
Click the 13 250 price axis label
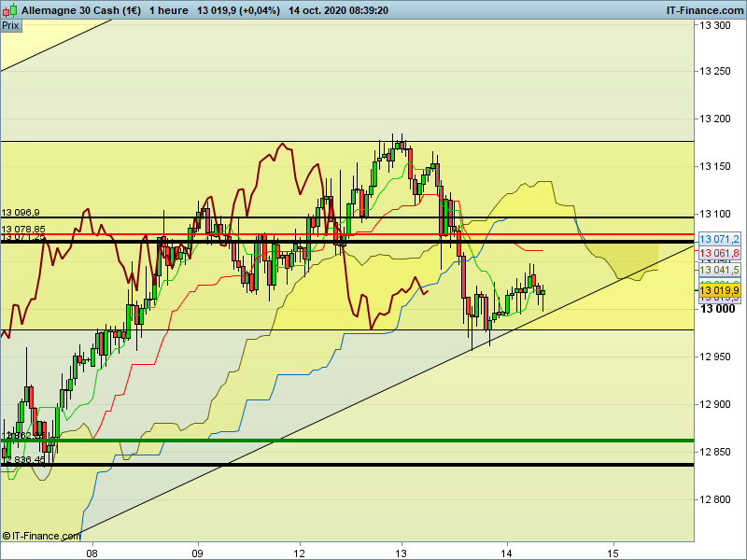[714, 72]
